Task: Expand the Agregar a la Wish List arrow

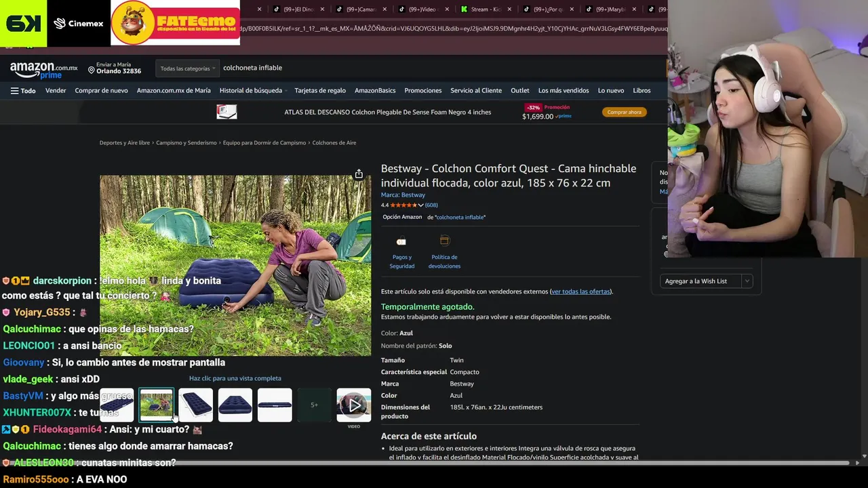Action: pos(747,281)
